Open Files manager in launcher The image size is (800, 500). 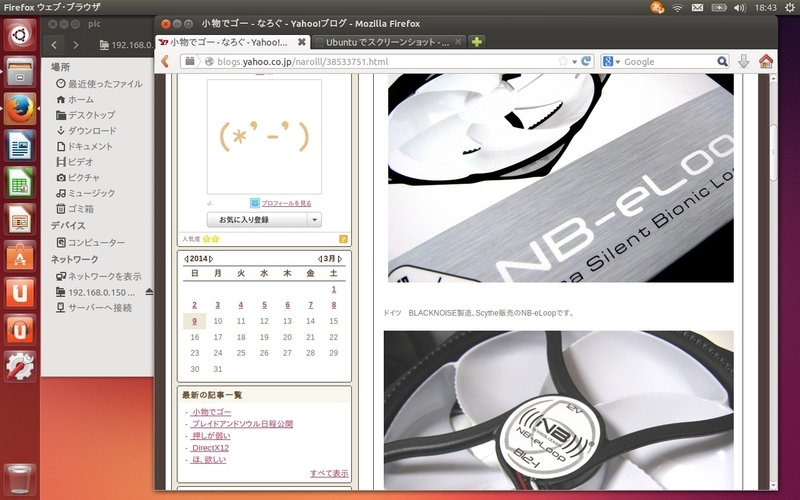[20, 72]
